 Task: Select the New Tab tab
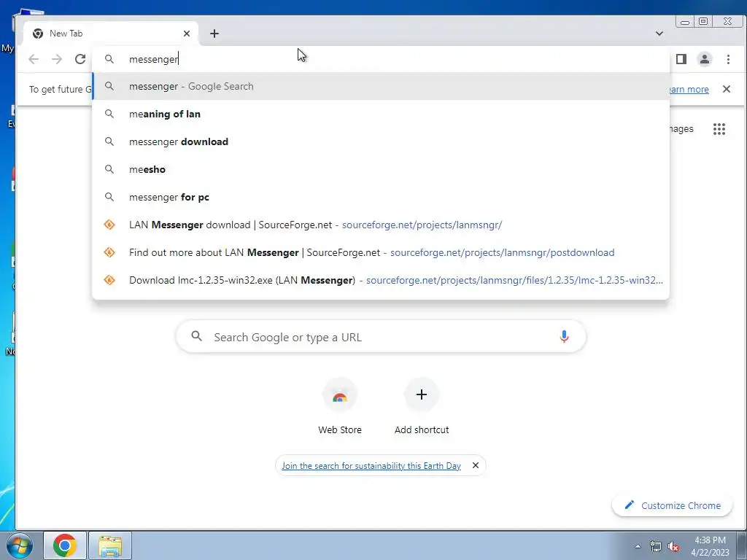(111, 34)
